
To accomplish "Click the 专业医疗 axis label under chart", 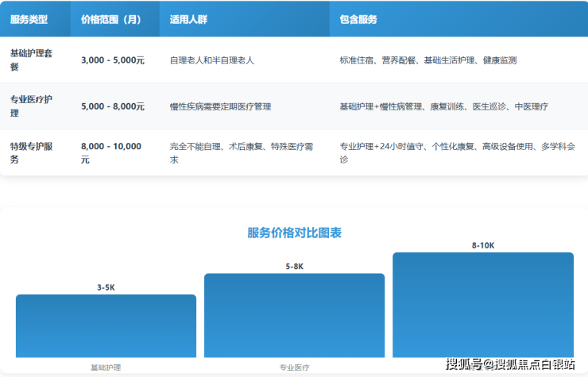I will [x=294, y=367].
